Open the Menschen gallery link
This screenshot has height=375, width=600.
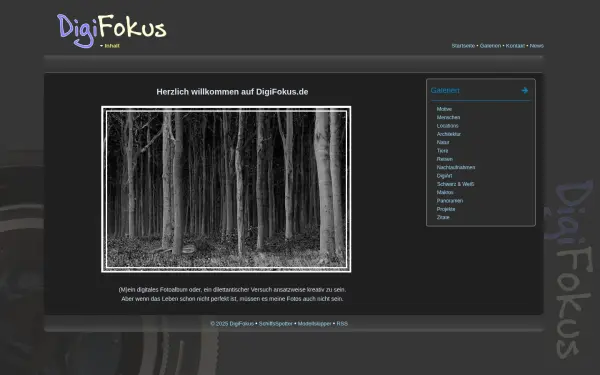448,117
